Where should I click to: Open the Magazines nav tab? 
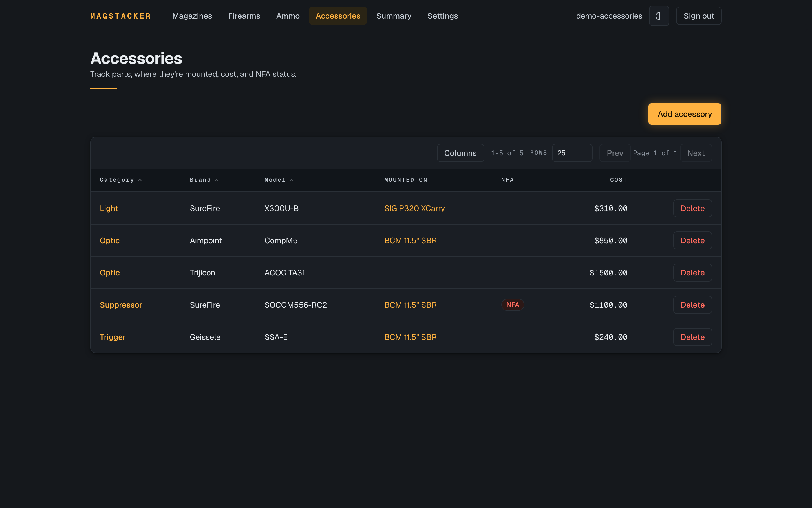(192, 16)
